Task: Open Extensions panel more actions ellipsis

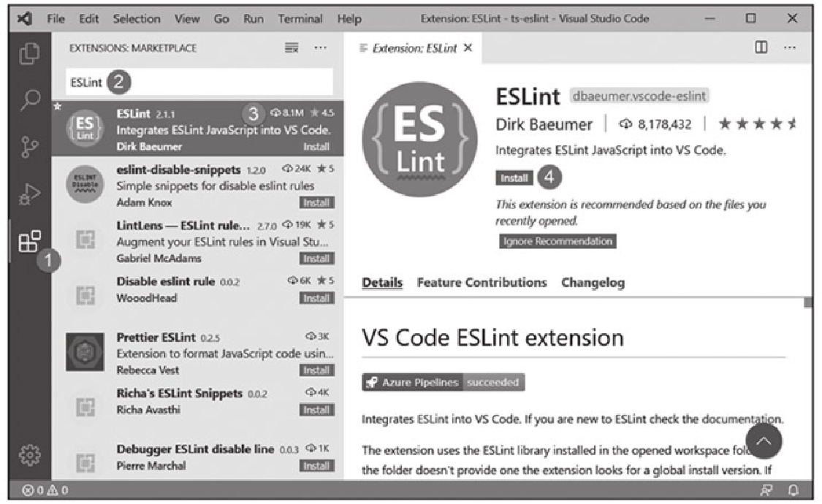Action: pyautogui.click(x=320, y=47)
